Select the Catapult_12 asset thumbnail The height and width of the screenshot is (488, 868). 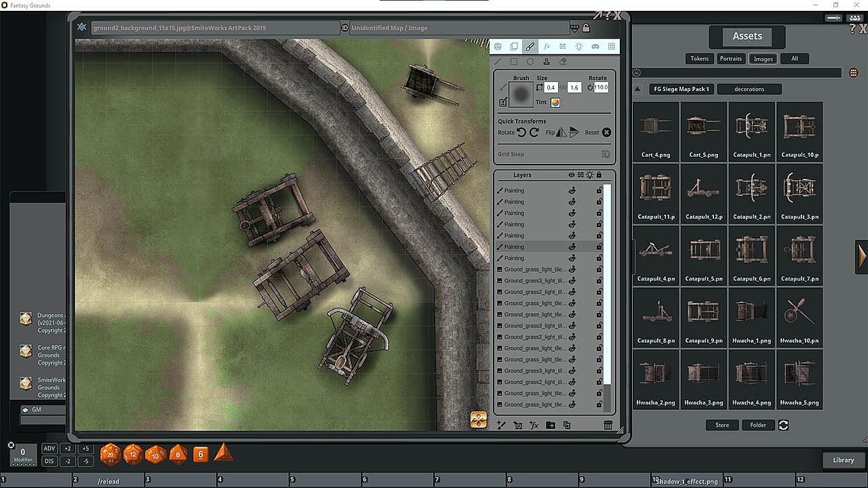tap(704, 193)
